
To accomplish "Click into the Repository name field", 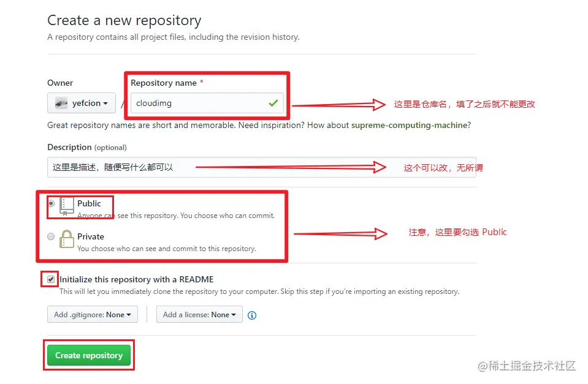I will point(207,103).
